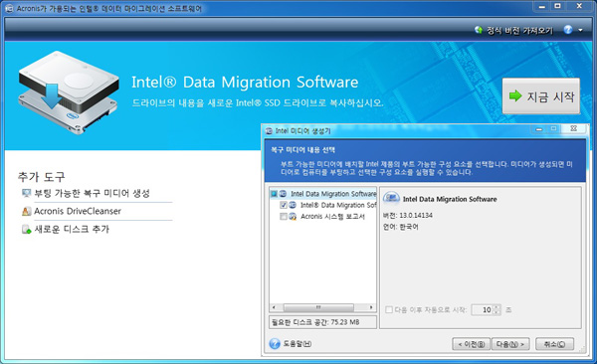Click the 다음 (Next) button
The height and width of the screenshot is (364, 597).
[x=510, y=344]
